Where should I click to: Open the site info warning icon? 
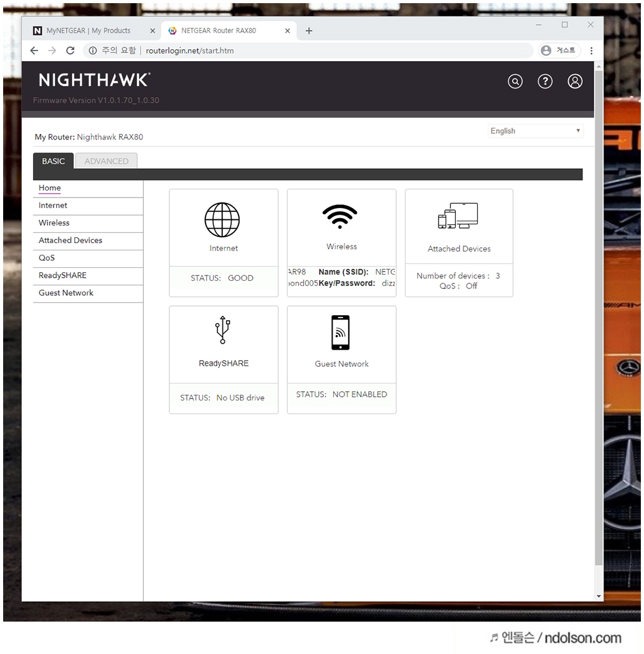click(93, 50)
